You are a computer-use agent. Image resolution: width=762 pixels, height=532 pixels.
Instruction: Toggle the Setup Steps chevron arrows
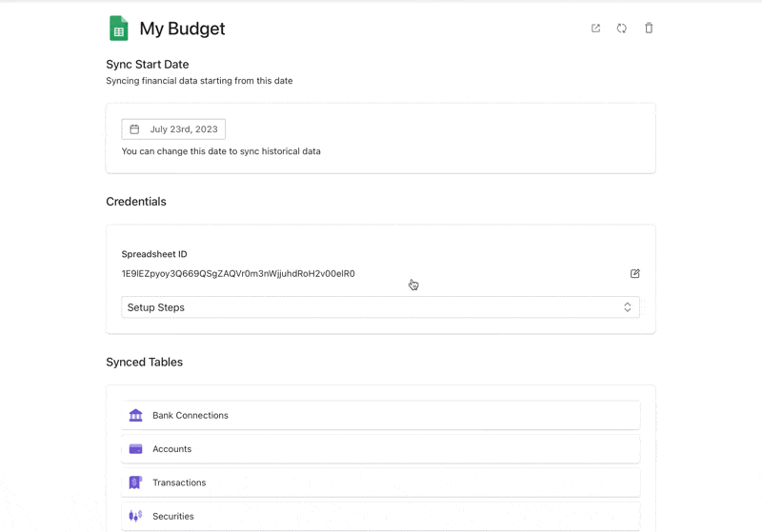(628, 307)
